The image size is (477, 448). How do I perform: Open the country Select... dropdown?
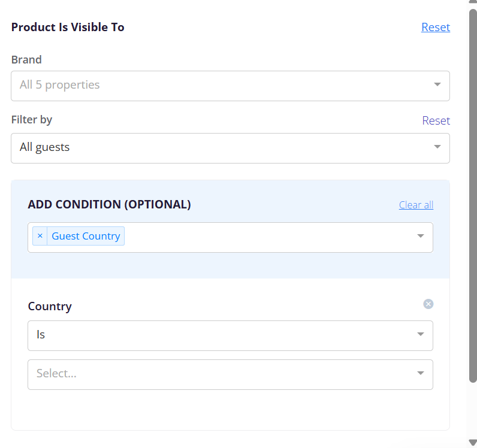(x=230, y=375)
